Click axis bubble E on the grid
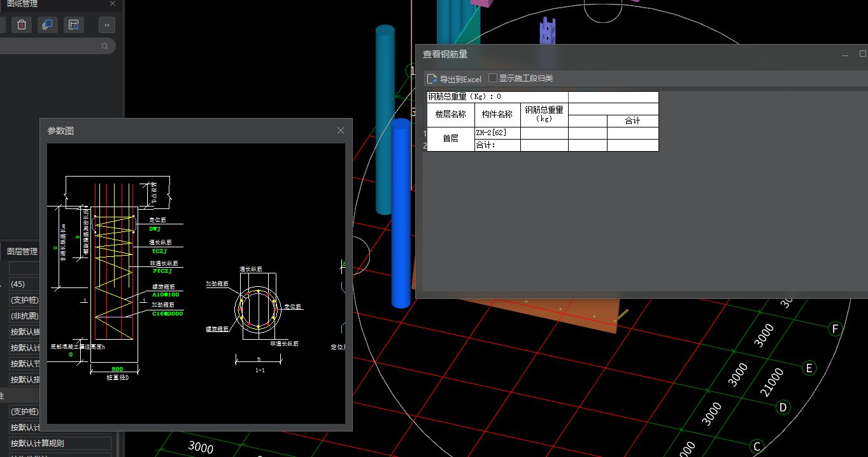This screenshot has height=457, width=868. [809, 368]
